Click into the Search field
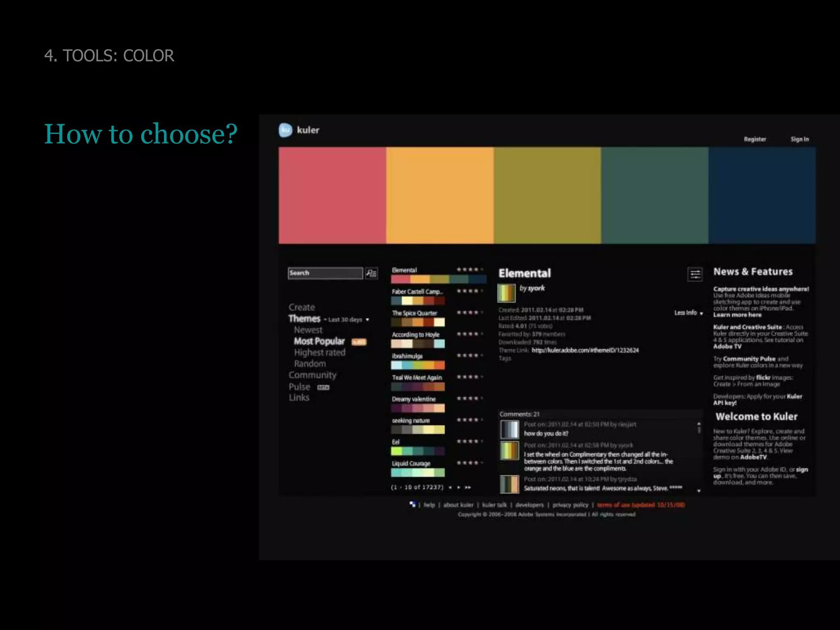 pyautogui.click(x=326, y=273)
